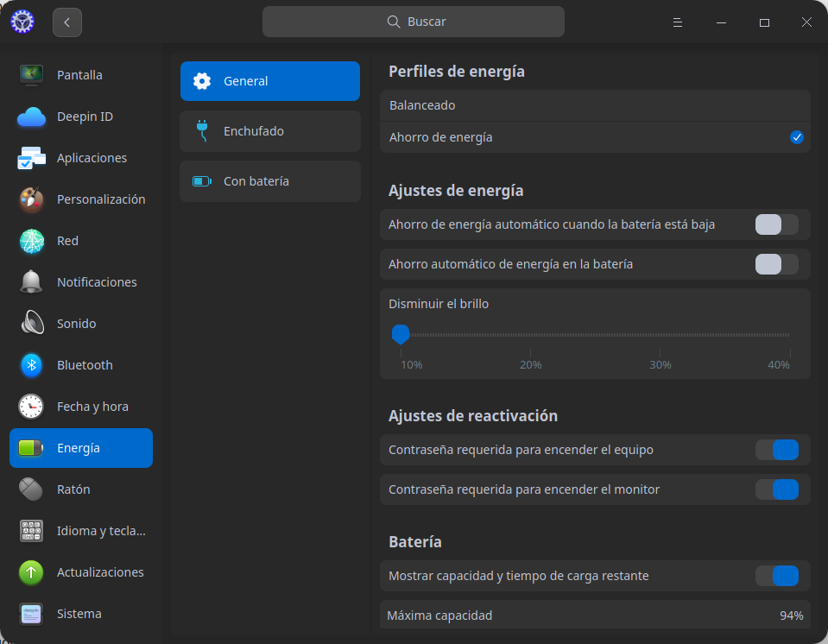Open Bluetooth settings label
The width and height of the screenshot is (828, 644).
pyautogui.click(x=85, y=365)
